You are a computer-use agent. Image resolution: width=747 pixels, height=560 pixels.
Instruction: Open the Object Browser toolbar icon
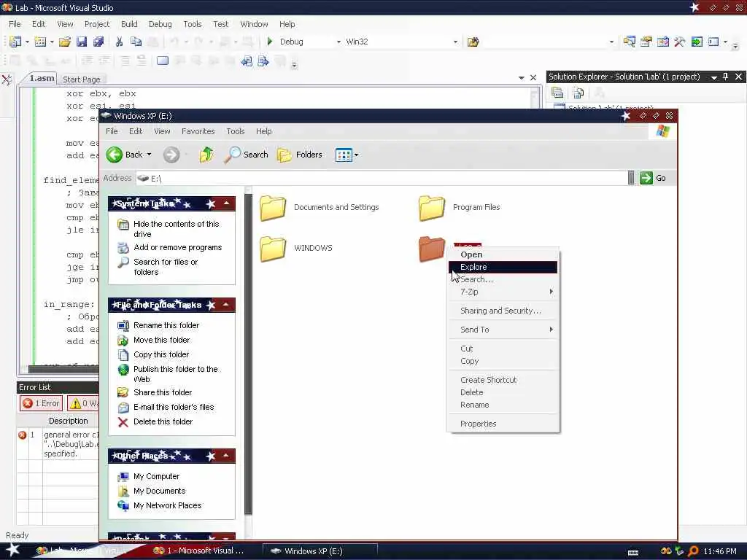pyautogui.click(x=662, y=42)
